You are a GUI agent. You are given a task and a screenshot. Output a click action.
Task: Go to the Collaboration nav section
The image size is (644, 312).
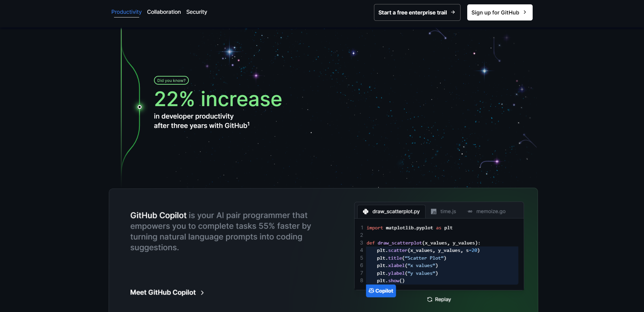tap(164, 12)
